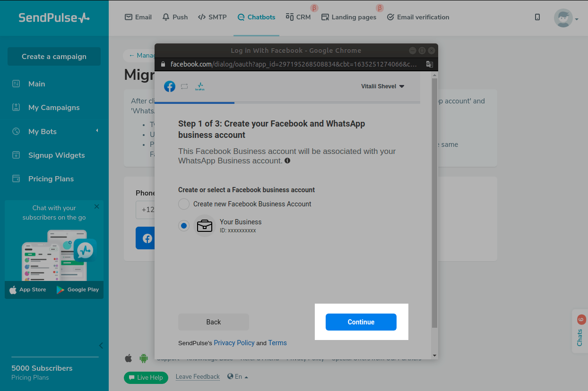The height and width of the screenshot is (391, 588).
Task: Click the briefcase icon for Your Business
Action: click(x=205, y=226)
